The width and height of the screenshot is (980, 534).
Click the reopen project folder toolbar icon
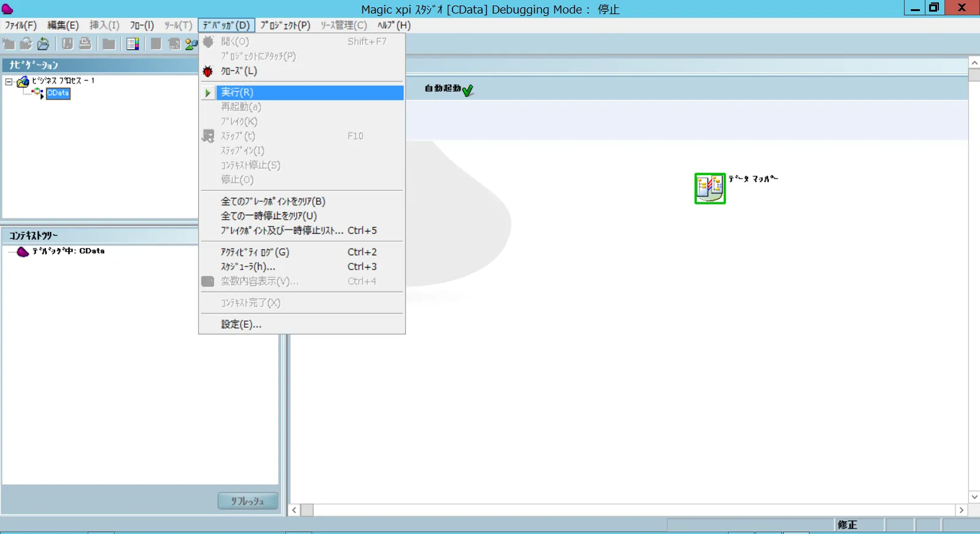click(43, 44)
